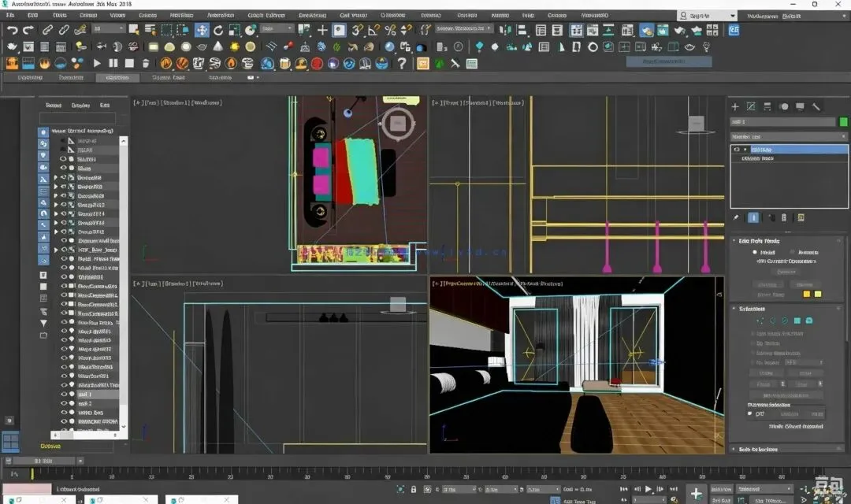This screenshot has width=851, height=504.
Task: Open key filter dropdown next to Auto Key
Action: (764, 489)
